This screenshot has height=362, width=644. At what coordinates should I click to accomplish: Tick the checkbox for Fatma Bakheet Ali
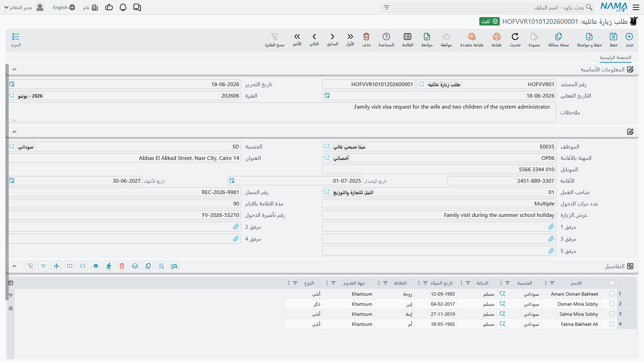tap(612, 324)
